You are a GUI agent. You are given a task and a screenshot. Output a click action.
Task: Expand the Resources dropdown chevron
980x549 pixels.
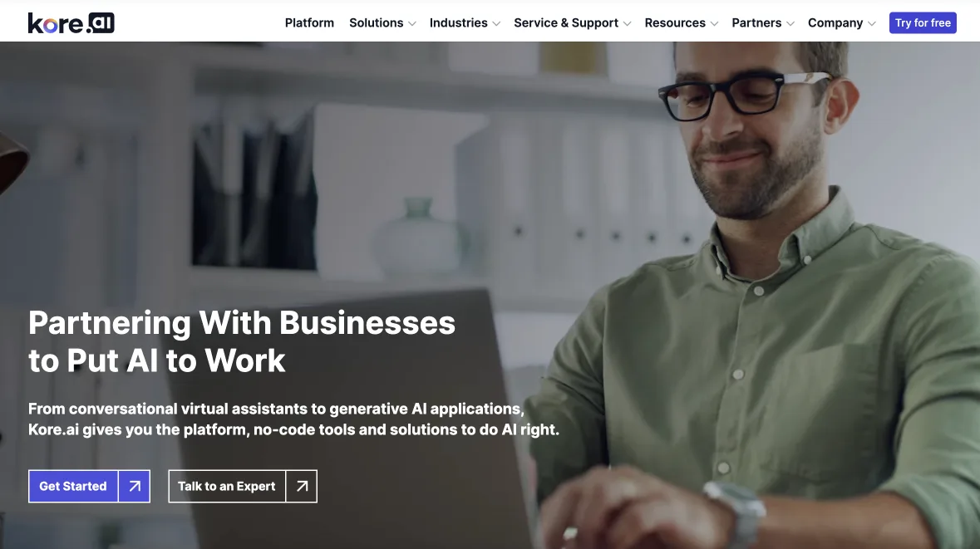pyautogui.click(x=714, y=24)
